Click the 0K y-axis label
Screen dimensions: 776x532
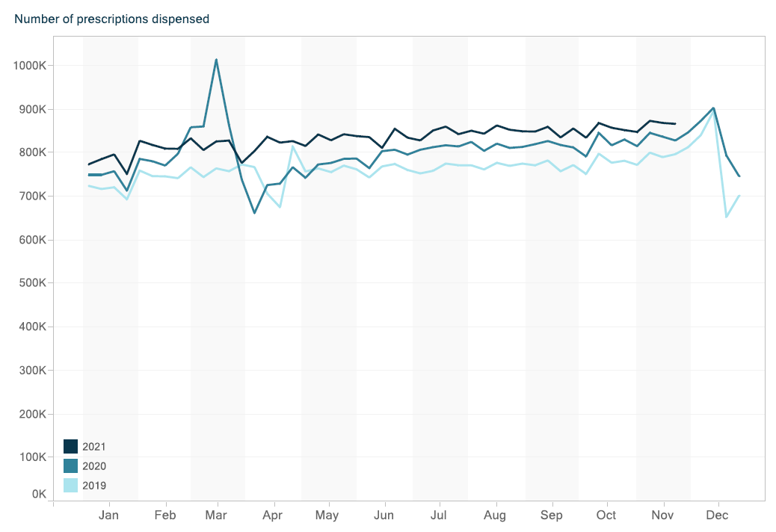coord(39,494)
